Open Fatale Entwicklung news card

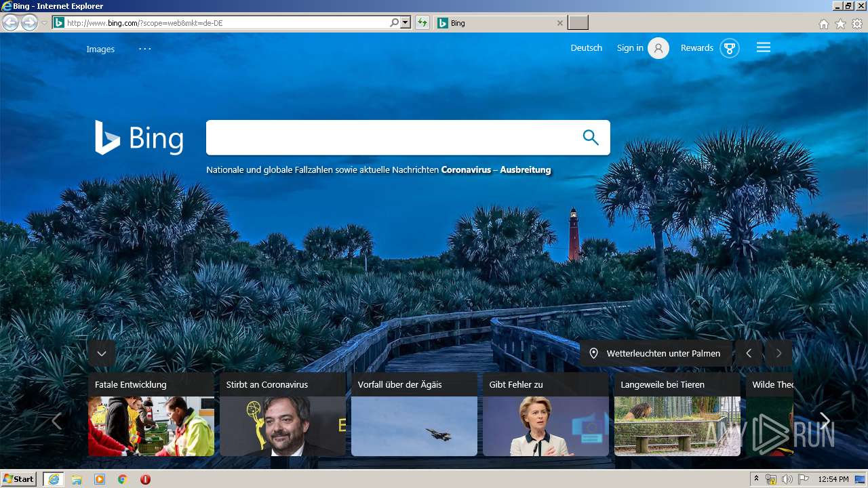(x=151, y=414)
